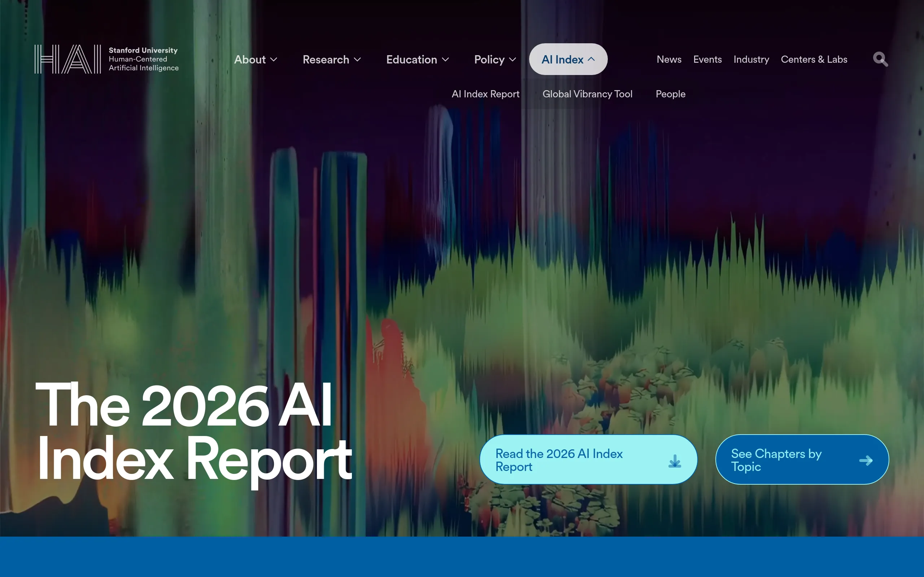Click the Stanford HAI logo
This screenshot has height=577, width=924.
tap(106, 58)
